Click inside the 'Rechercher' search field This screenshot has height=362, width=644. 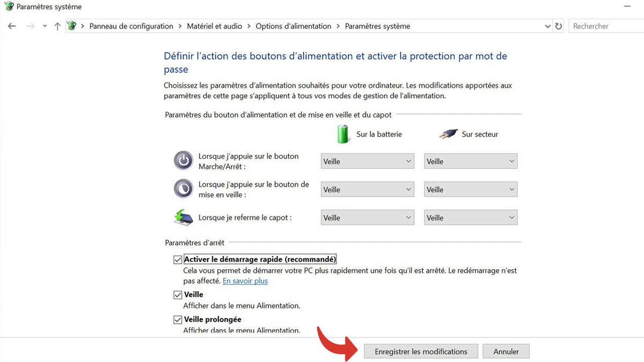point(605,26)
